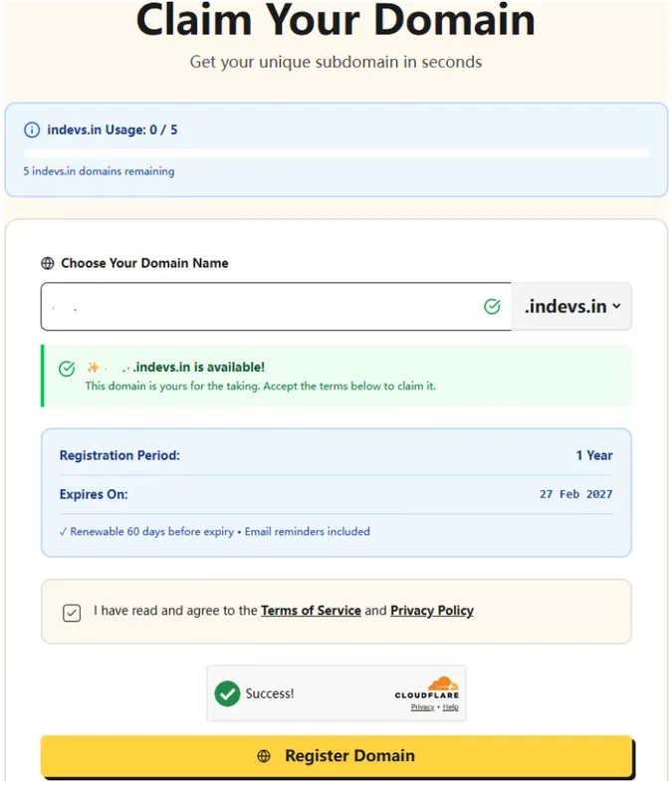The width and height of the screenshot is (672, 798).
Task: Click the info icon beside indevs.in Usage
Action: tap(32, 131)
